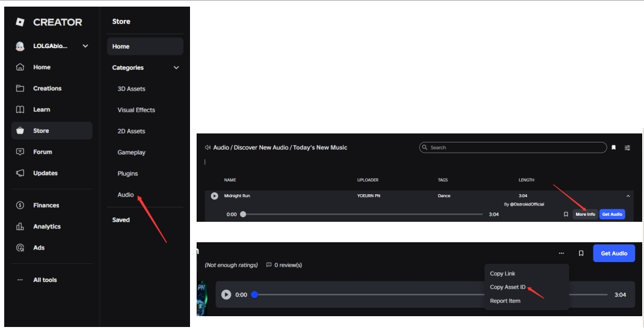Open saved bookmarks next to search
Screen dimensions: 644x330
[613, 148]
